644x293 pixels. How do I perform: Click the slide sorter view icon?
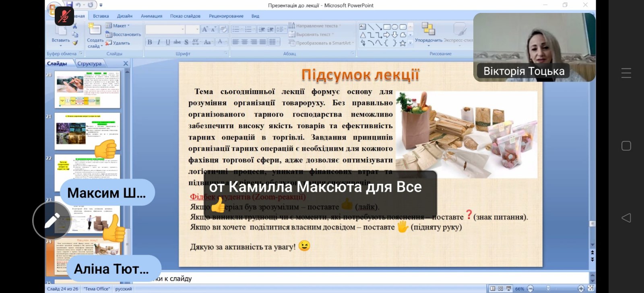coord(501,289)
